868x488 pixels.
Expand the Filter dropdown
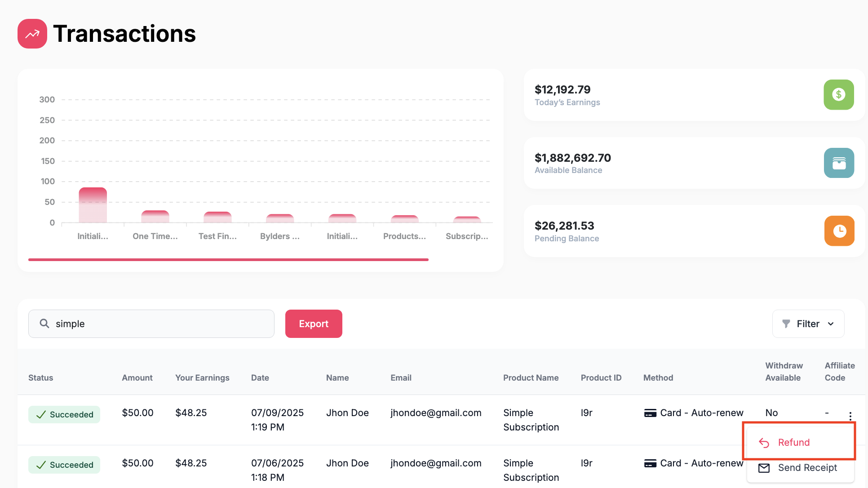[x=808, y=324]
